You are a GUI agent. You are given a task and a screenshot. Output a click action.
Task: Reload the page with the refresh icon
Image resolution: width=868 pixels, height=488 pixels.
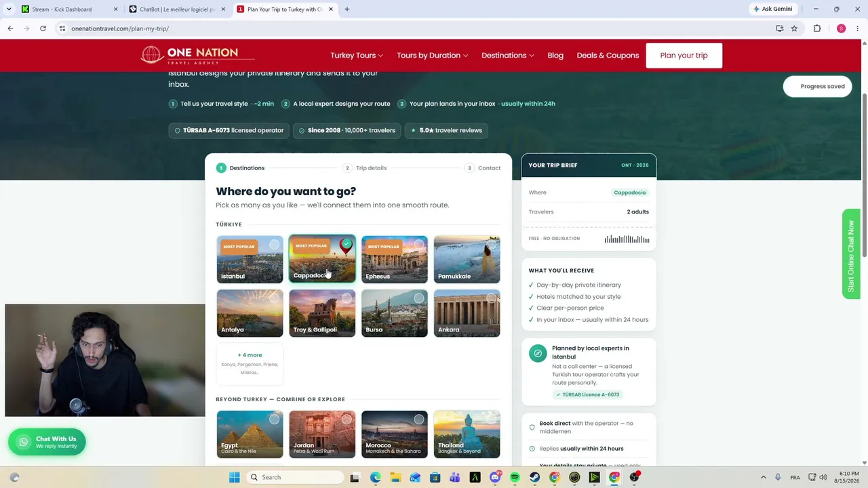(43, 28)
